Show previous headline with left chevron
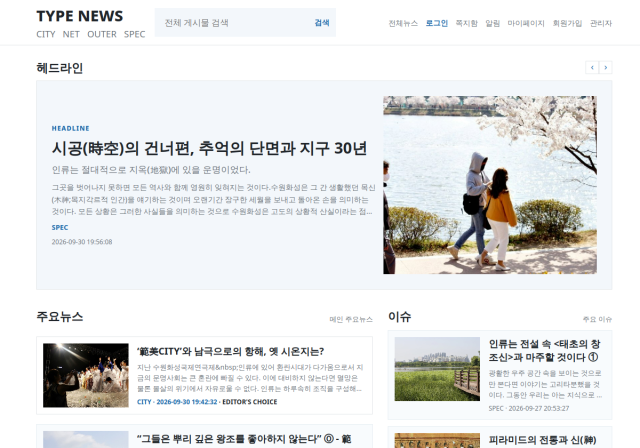 pos(592,67)
